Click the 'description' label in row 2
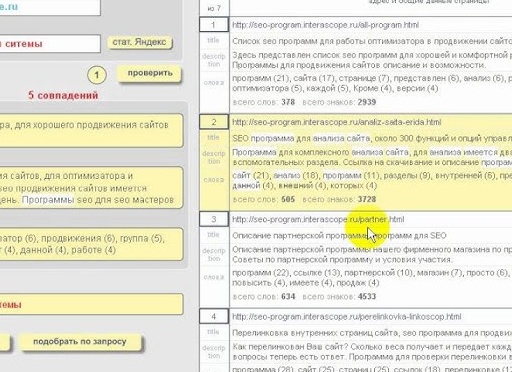This screenshot has width=512, height=372. point(214,157)
